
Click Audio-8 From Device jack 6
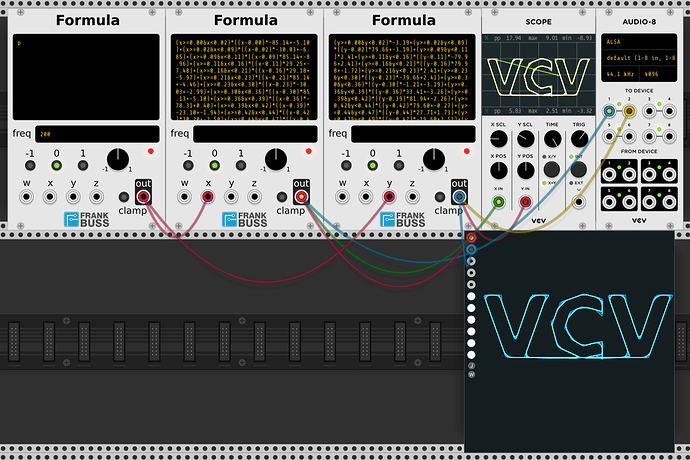pos(629,202)
